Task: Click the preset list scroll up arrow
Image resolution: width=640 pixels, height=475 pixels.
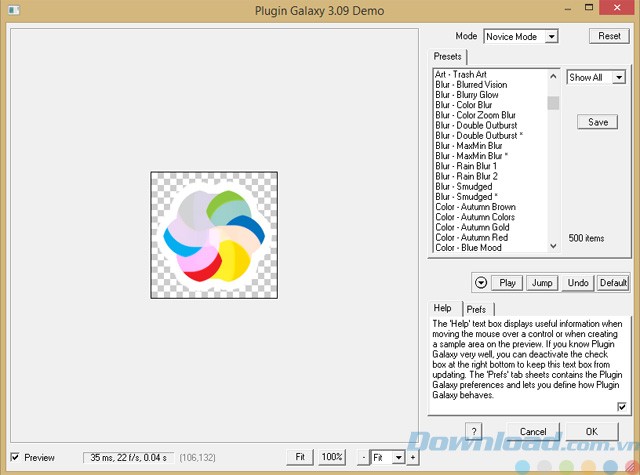Action: tap(553, 75)
